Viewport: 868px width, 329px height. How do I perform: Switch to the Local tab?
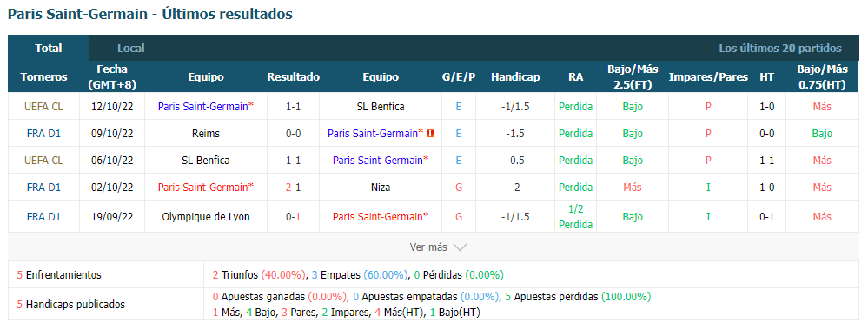point(131,48)
